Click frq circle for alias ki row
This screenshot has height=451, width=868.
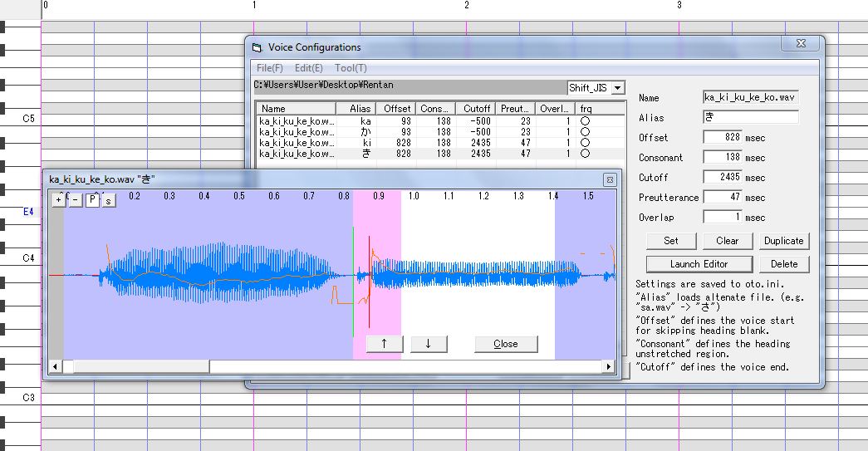[585, 142]
